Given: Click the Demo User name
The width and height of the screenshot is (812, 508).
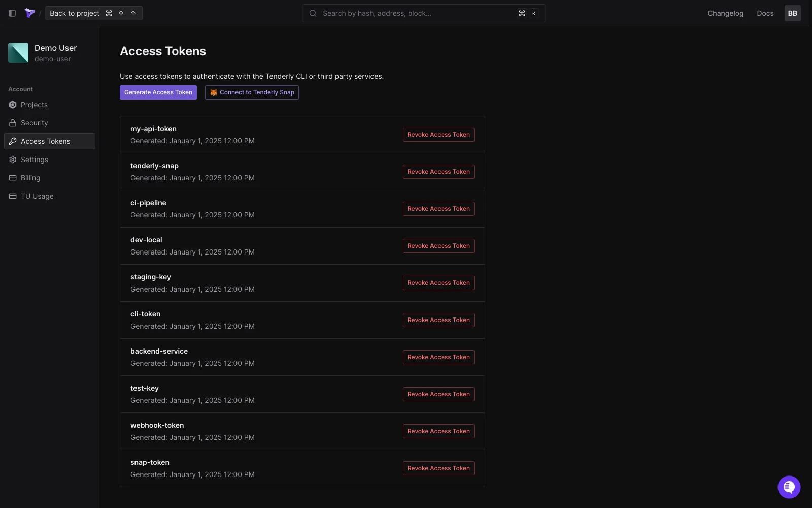Looking at the screenshot, I should point(55,48).
